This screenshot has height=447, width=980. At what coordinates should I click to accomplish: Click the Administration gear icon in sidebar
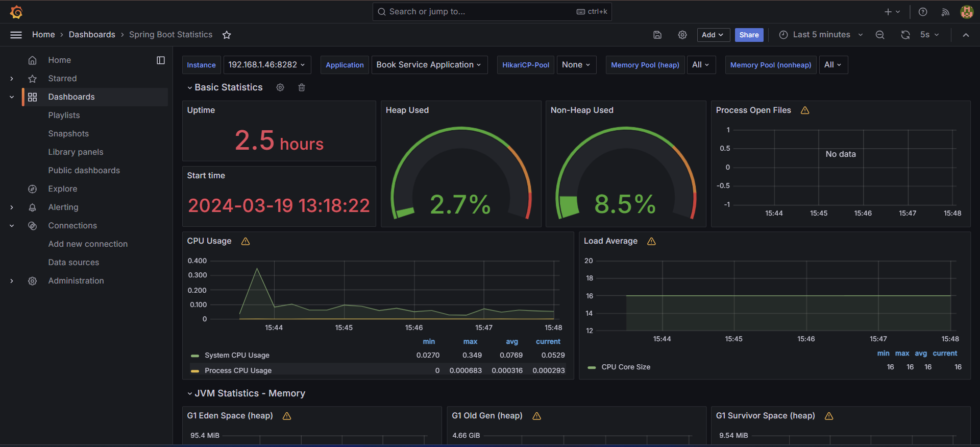[32, 281]
